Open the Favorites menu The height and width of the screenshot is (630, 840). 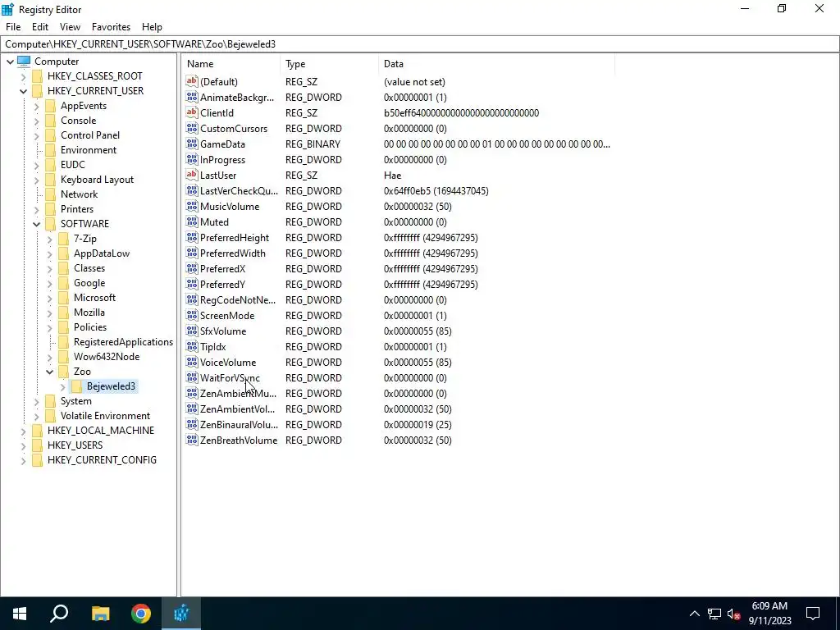click(111, 27)
